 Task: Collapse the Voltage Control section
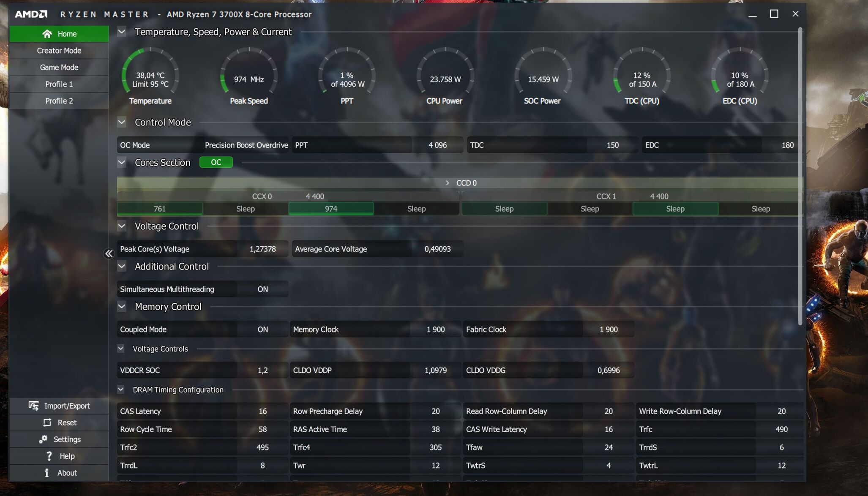(122, 226)
